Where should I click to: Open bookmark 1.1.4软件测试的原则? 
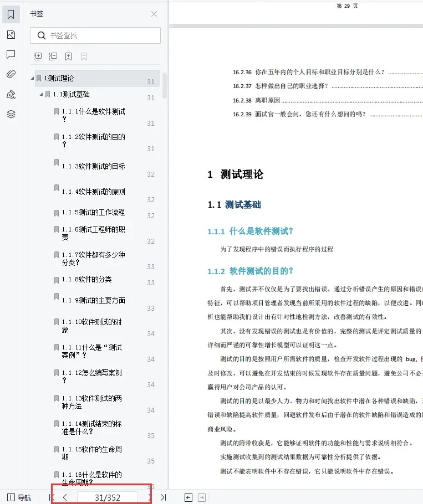click(93, 192)
